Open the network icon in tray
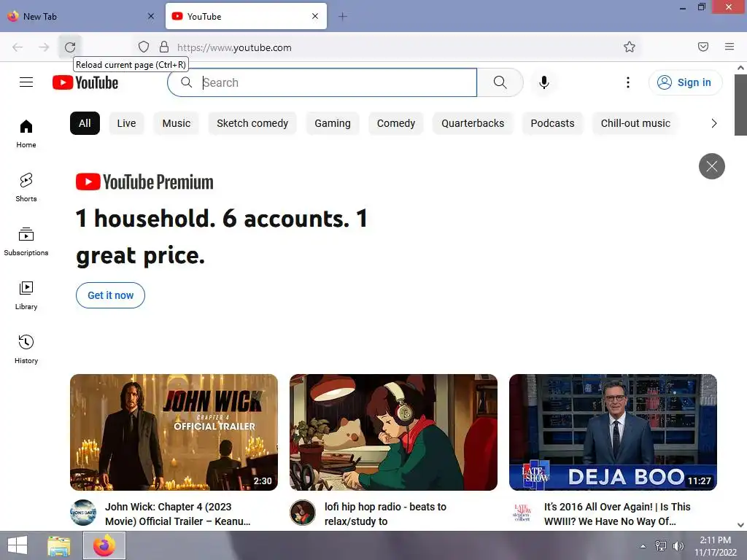Image resolution: width=747 pixels, height=560 pixels. click(661, 545)
